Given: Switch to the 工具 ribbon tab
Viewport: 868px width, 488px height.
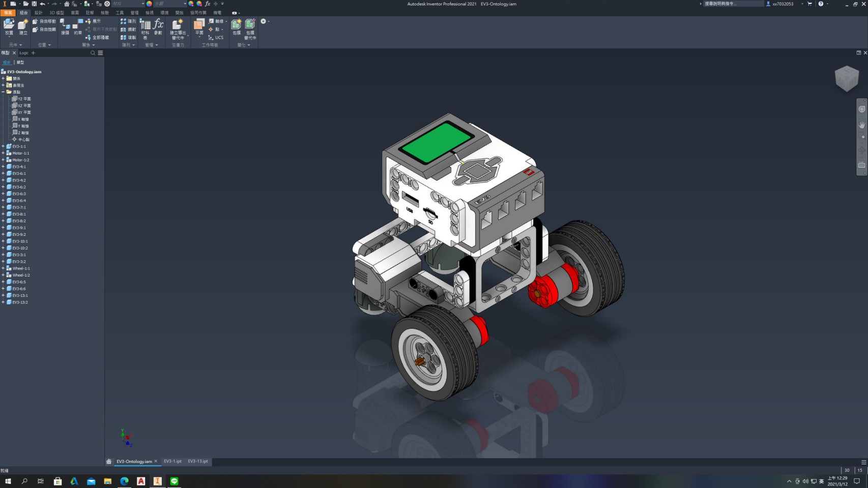Looking at the screenshot, I should 120,13.
